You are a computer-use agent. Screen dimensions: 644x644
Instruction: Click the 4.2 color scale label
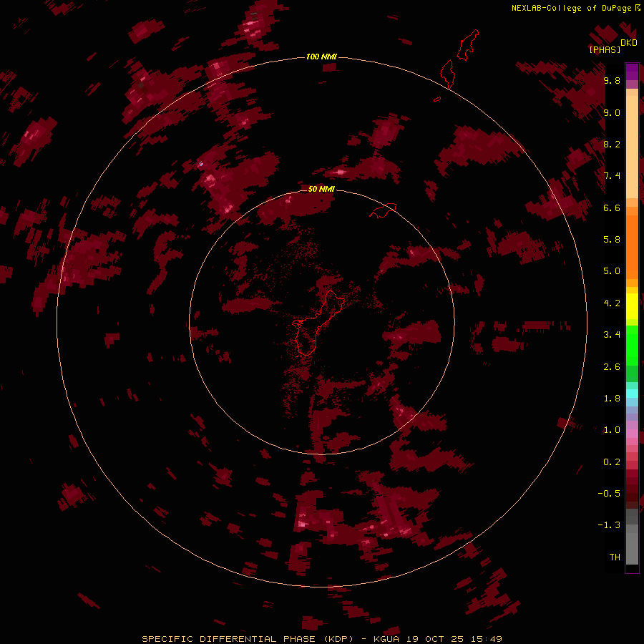point(612,303)
